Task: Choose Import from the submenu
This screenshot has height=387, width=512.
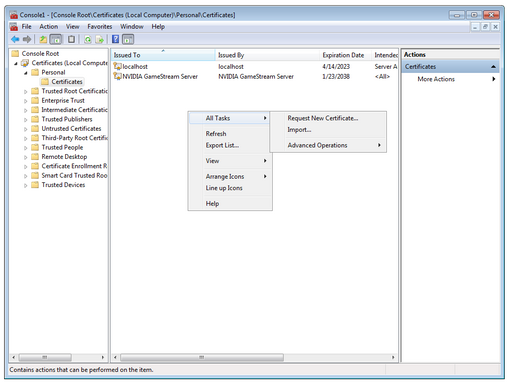Action: tap(328, 130)
